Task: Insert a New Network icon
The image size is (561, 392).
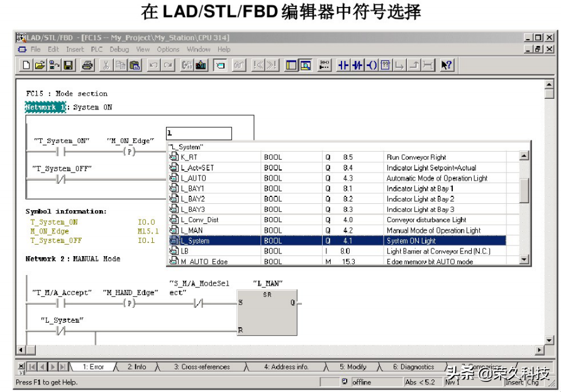Action: click(x=324, y=65)
